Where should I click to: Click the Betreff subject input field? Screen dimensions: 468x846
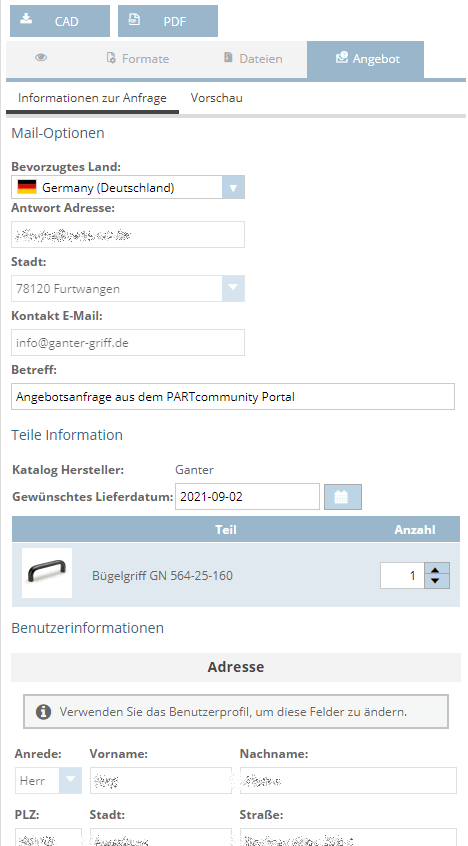(233, 397)
